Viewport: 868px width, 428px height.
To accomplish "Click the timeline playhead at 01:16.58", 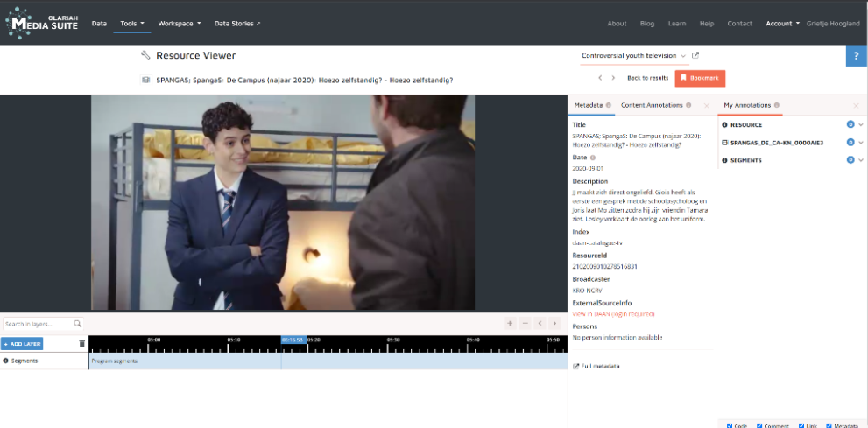I will [x=293, y=340].
